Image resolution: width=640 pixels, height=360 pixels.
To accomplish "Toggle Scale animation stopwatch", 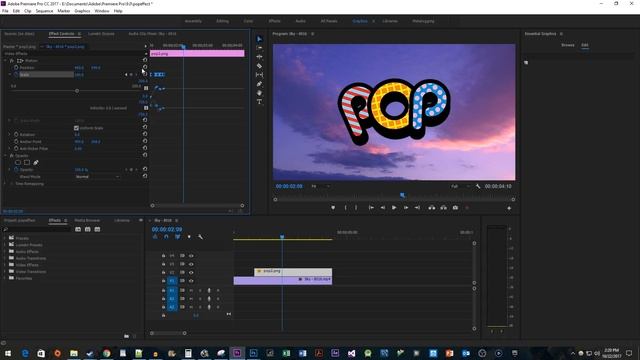I will point(16,75).
